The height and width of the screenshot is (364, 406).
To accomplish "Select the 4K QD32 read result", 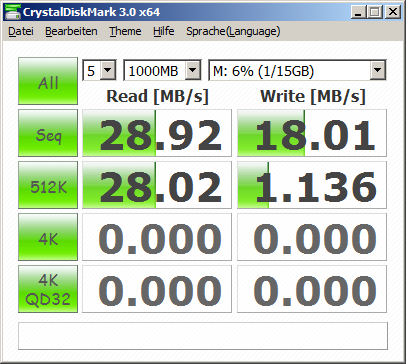I will tap(157, 289).
